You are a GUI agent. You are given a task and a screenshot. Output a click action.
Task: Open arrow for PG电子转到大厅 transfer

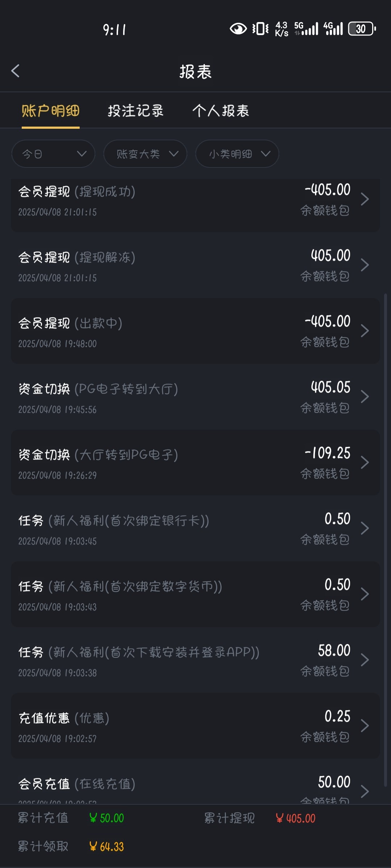[365, 397]
